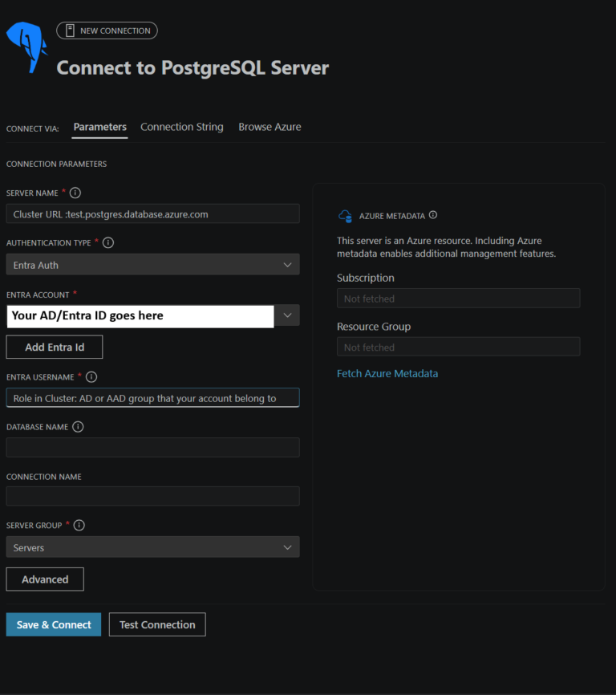
Task: Open the Server Group info icon
Action: (x=79, y=525)
